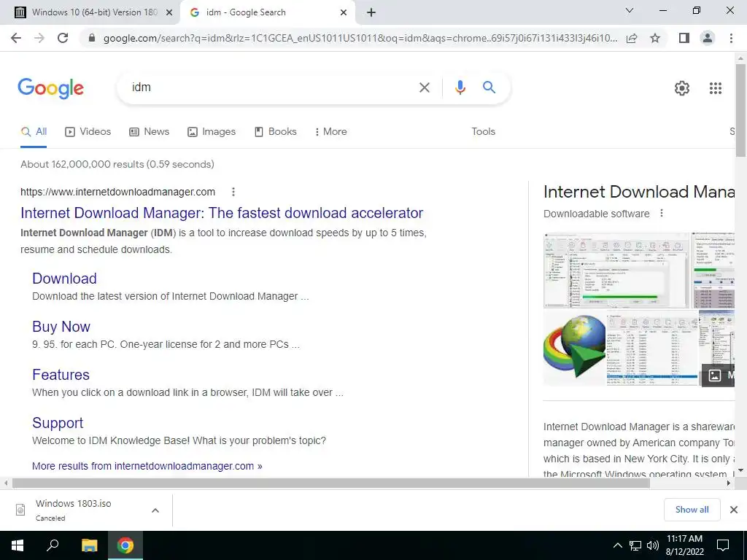The height and width of the screenshot is (560, 747).
Task: Open the Features sitelink
Action: 61,375
